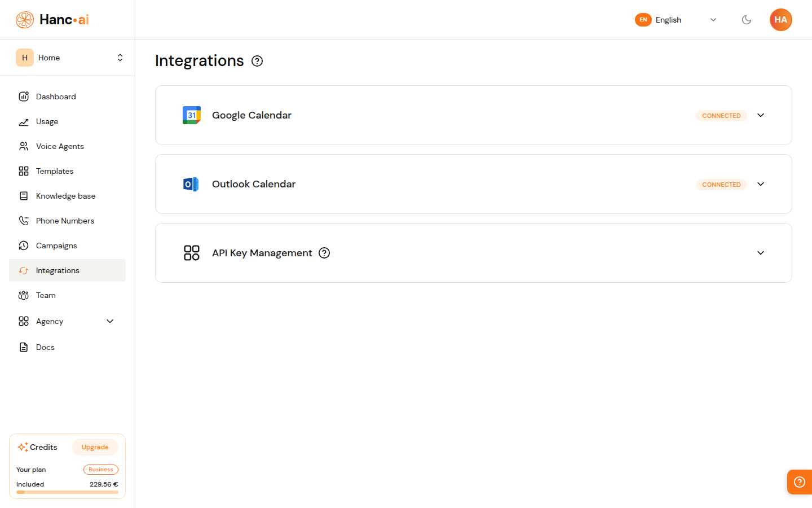The image size is (812, 508).
Task: Go to Team management
Action: [46, 295]
